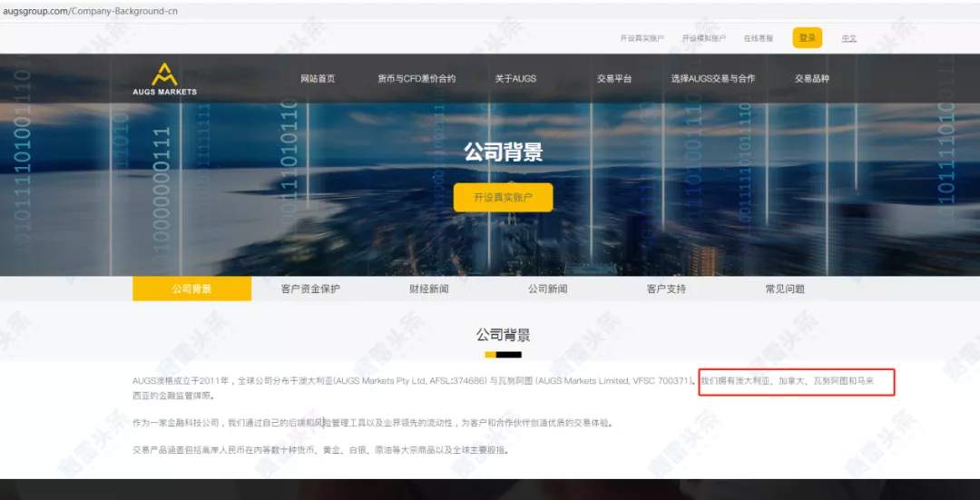This screenshot has height=500, width=980.
Task: Open the 网站首页 navigation item
Action: click(318, 79)
